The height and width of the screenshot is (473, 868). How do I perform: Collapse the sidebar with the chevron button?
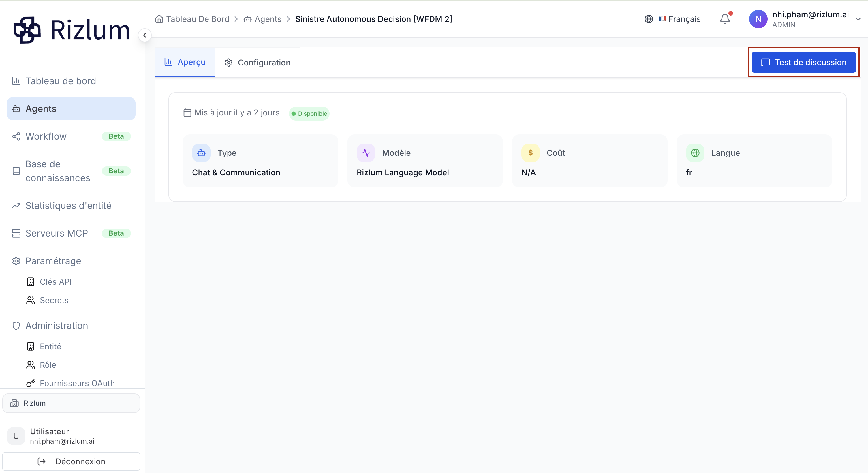(144, 35)
